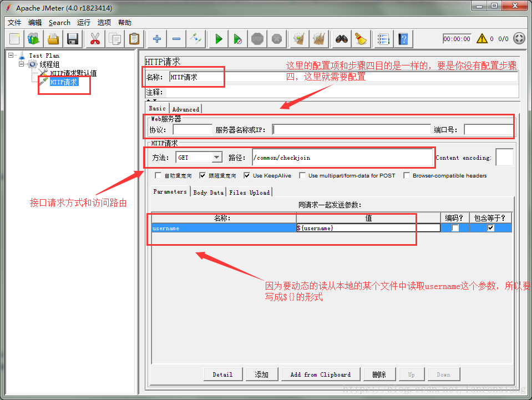Click the Clear broom icon

pos(299,39)
